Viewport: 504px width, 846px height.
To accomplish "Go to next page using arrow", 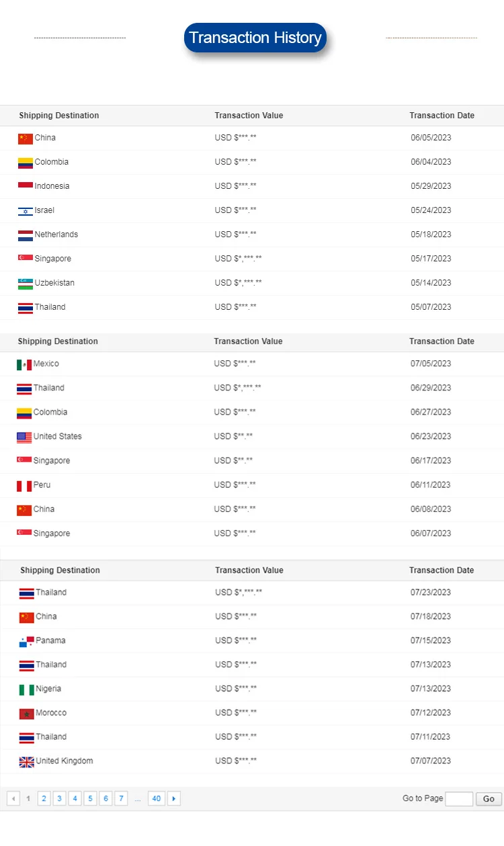I will pos(174,798).
